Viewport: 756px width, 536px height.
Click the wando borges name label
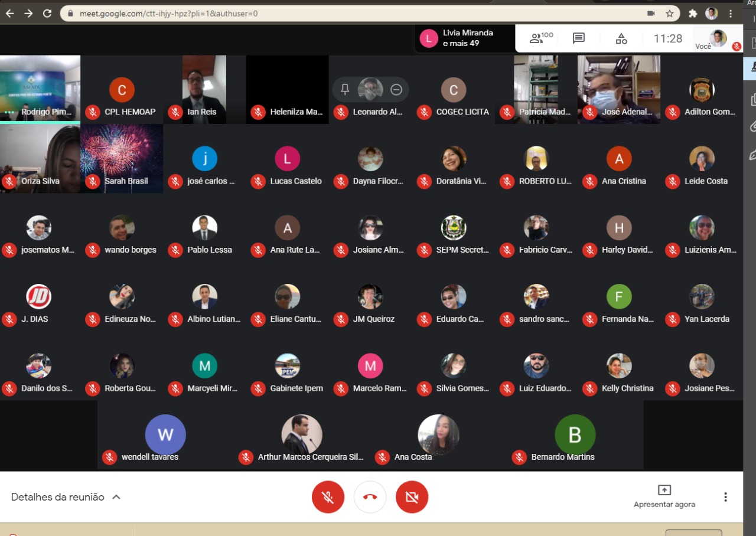(131, 250)
